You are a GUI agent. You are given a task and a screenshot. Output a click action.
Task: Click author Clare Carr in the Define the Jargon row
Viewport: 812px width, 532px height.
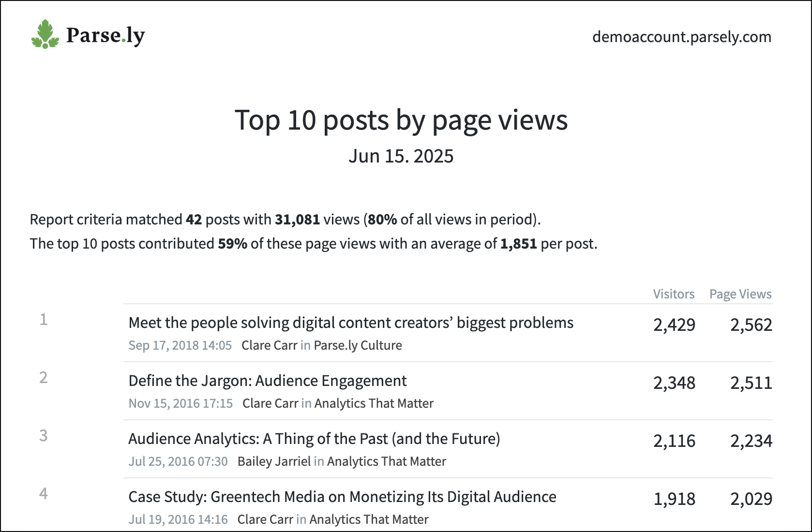[x=270, y=403]
